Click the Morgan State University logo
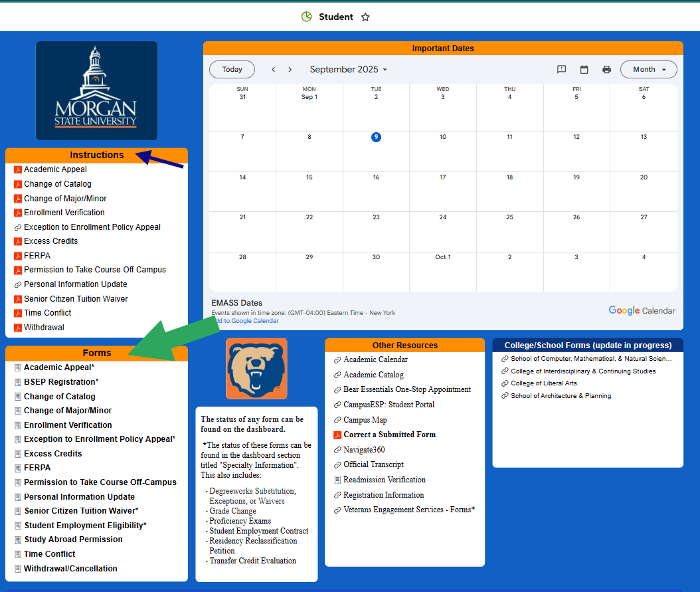Viewport: 700px width, 592px height. click(x=96, y=90)
